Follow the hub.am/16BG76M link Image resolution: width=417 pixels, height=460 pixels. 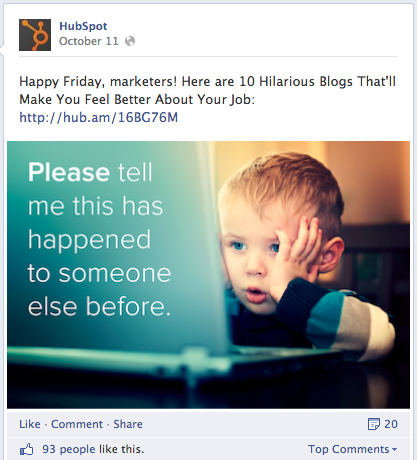tap(99, 117)
